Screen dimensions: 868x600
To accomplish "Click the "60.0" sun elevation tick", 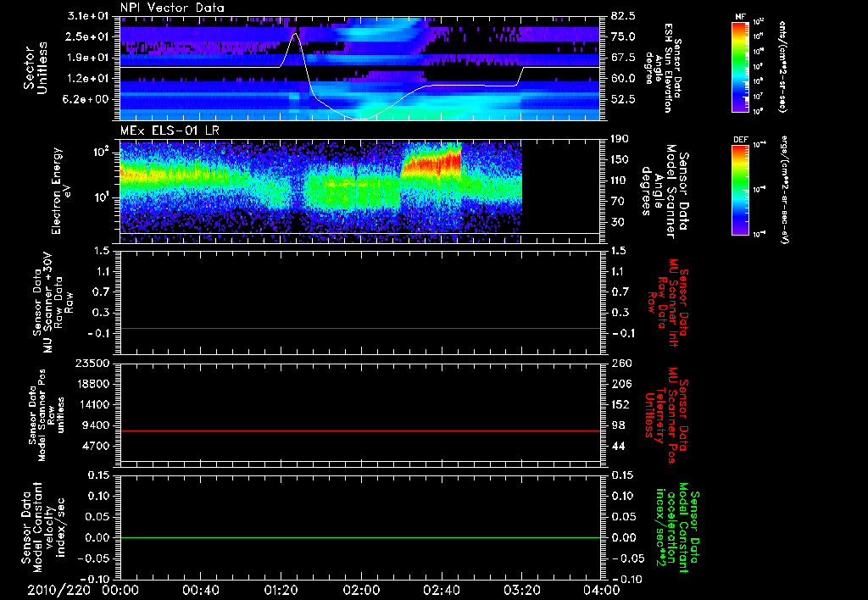I will [623, 79].
